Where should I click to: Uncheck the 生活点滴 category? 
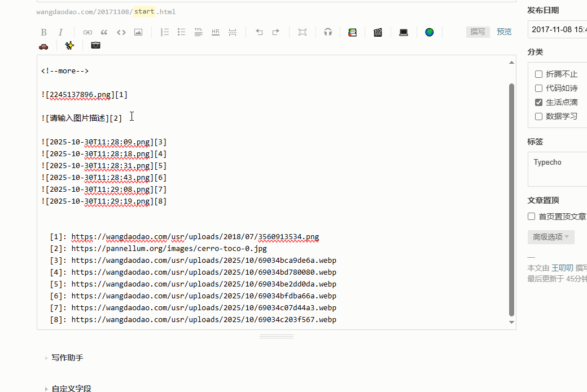point(538,102)
